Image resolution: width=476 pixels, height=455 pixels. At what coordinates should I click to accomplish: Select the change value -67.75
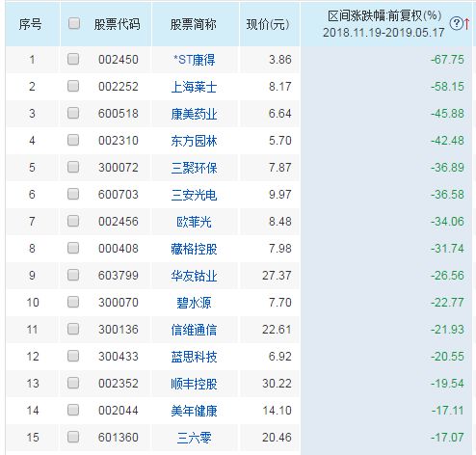447,60
